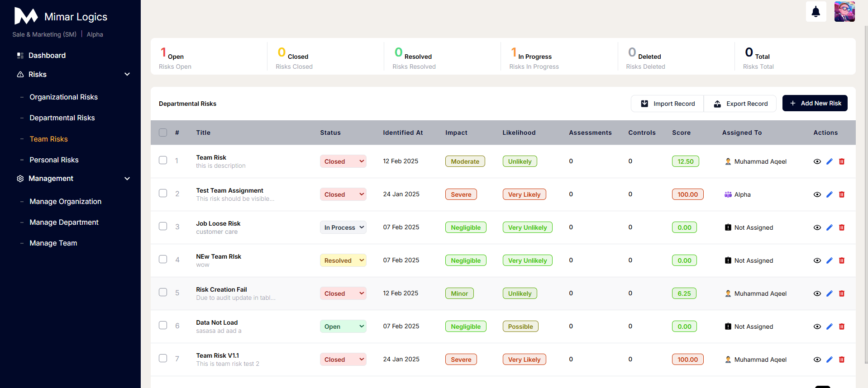
Task: Check the box for Job Loose Risk
Action: (163, 226)
